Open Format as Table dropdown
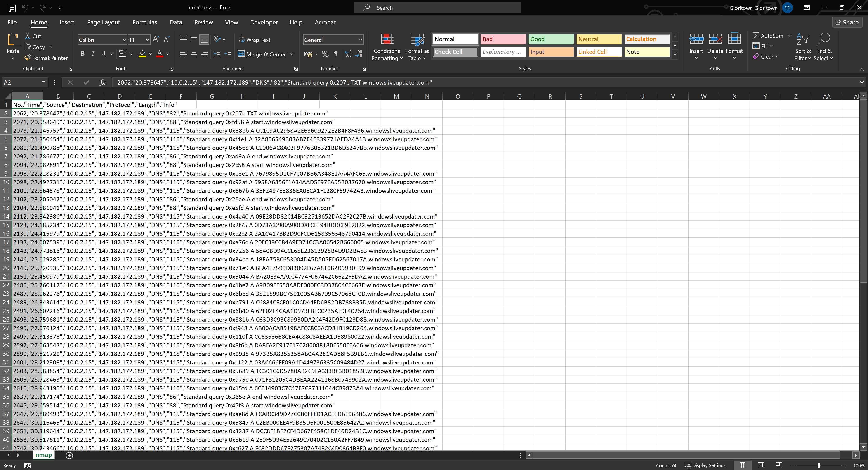 coord(417,47)
